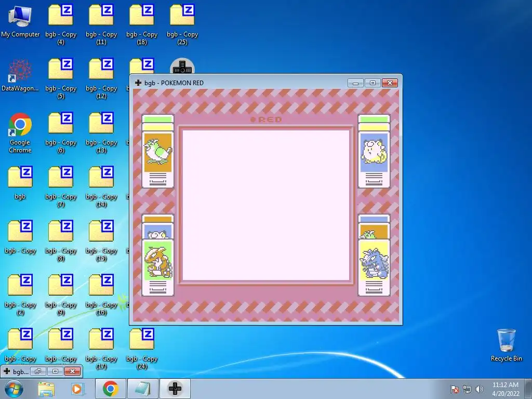532x399 pixels.
Task: Open the volume control in the tray
Action: (479, 389)
